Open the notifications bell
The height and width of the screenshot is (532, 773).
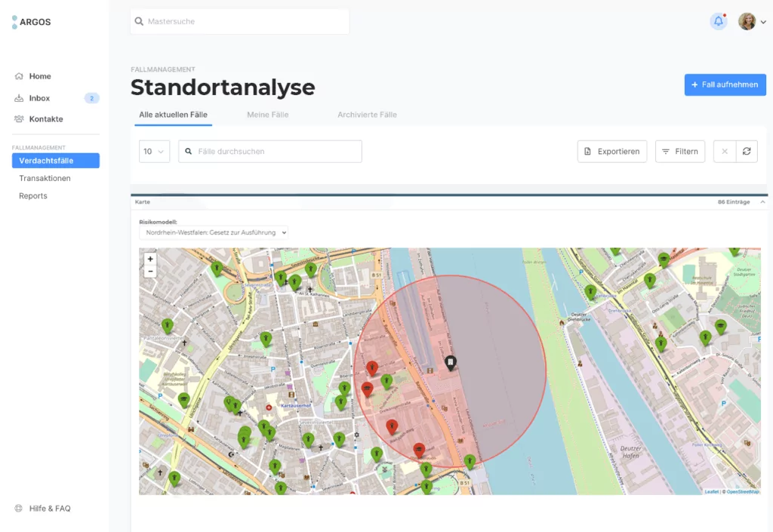(x=719, y=21)
